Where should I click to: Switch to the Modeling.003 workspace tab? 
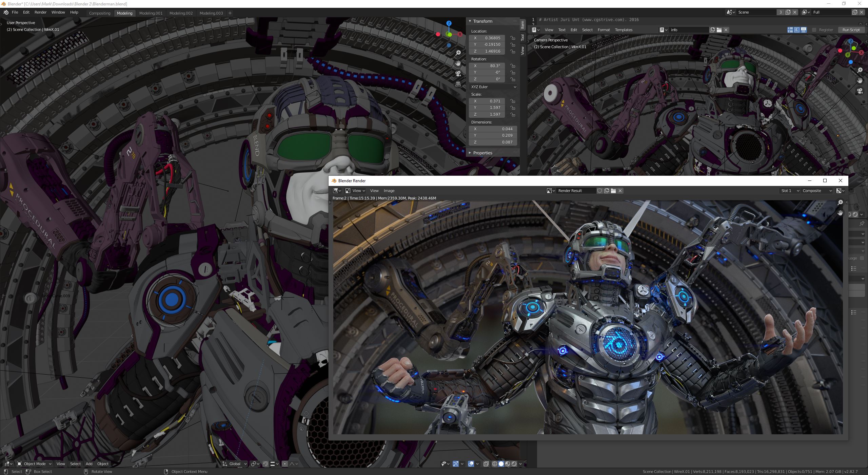coord(211,13)
